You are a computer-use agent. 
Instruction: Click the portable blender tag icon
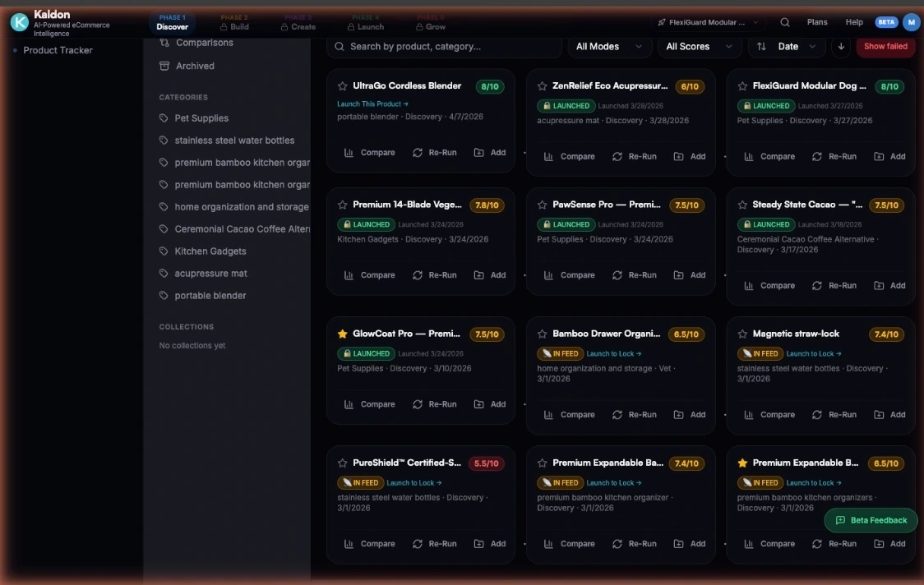[164, 296]
